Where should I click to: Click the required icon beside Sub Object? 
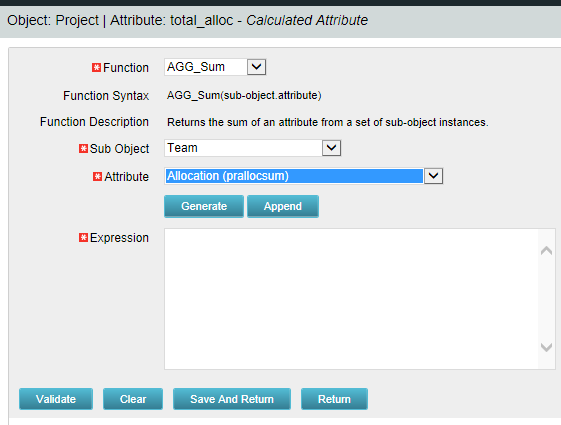click(x=83, y=148)
